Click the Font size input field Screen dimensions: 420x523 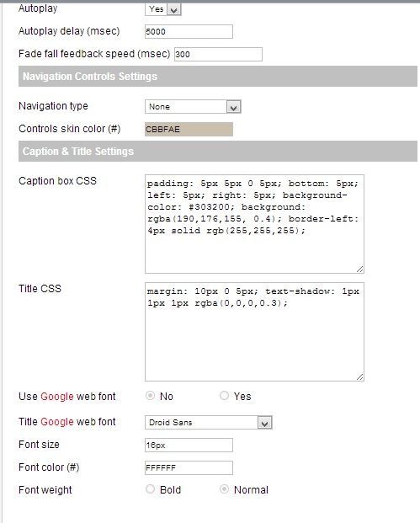[x=189, y=446]
